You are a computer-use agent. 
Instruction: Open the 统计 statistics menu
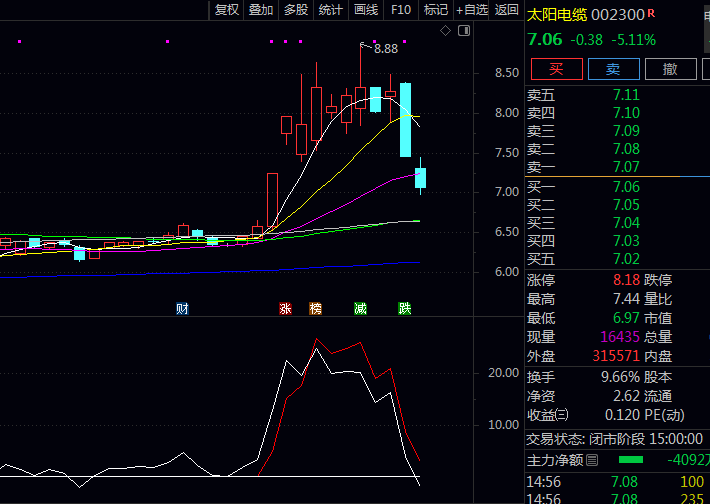click(x=330, y=10)
